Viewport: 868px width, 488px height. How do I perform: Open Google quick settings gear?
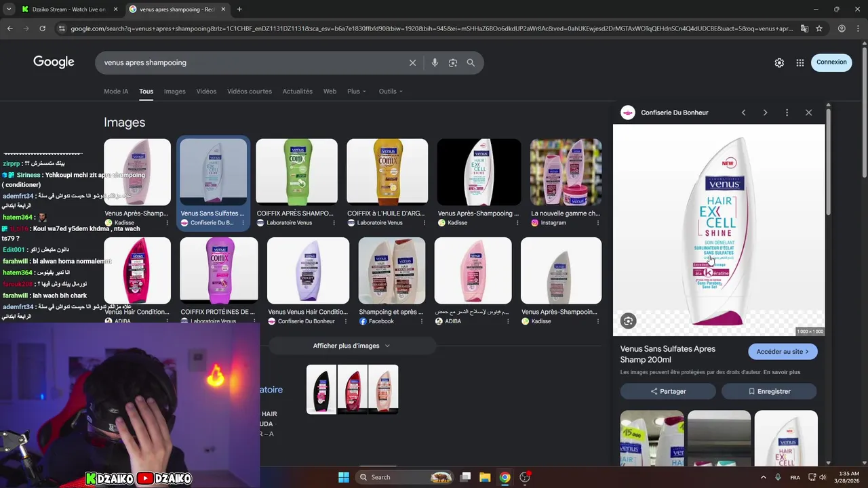pos(779,62)
